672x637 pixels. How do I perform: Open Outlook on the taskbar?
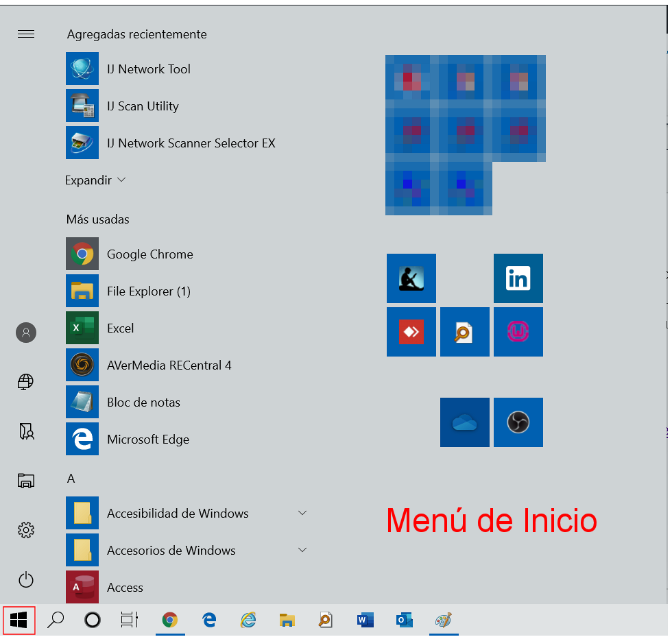pyautogui.click(x=404, y=620)
